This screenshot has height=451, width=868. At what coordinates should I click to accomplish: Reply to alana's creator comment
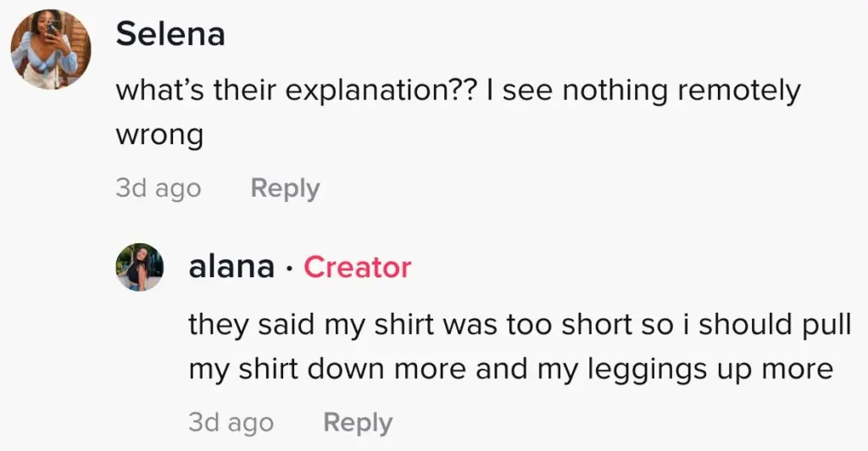tap(358, 422)
